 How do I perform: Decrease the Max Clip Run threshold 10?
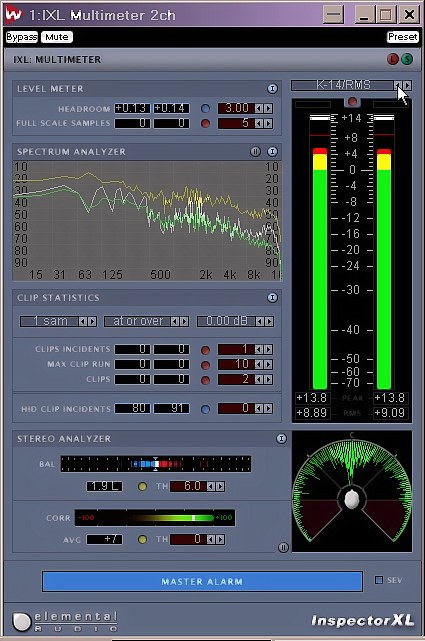(259, 364)
